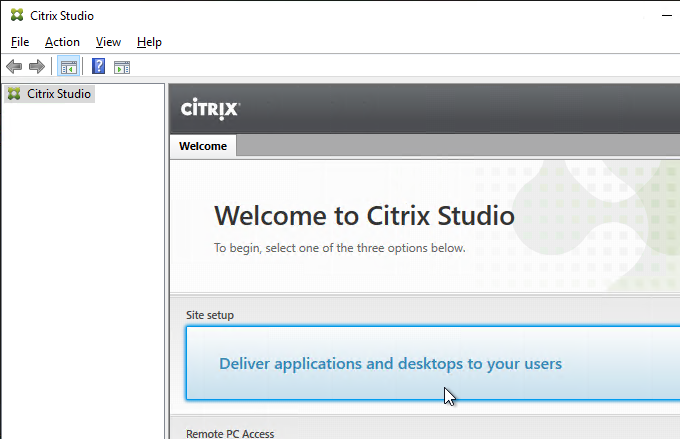Open the Help menu
680x439 pixels.
click(x=149, y=42)
